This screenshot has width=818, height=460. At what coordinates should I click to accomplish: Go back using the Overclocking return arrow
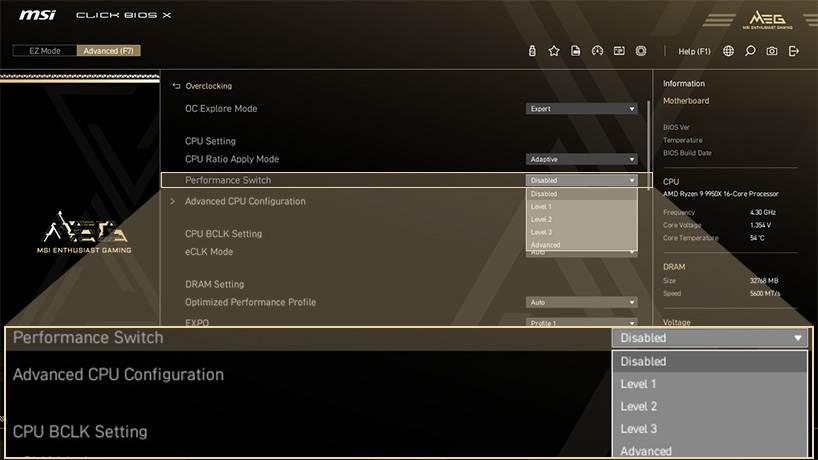(177, 87)
